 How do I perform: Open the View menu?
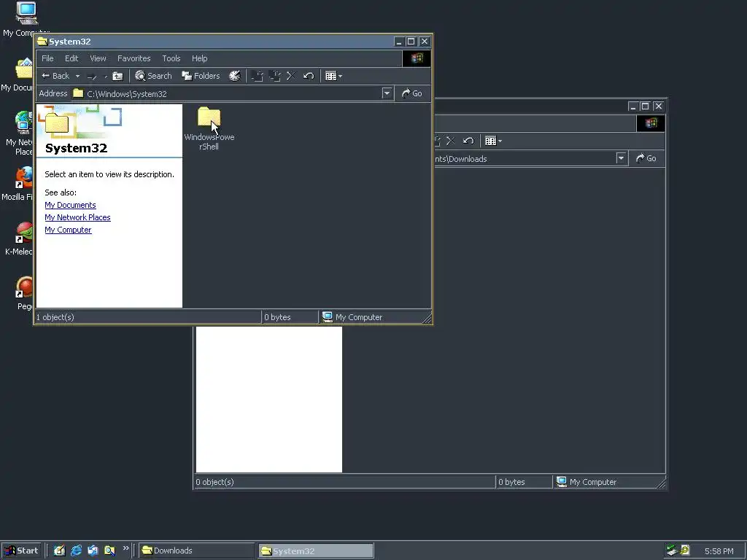click(x=98, y=58)
